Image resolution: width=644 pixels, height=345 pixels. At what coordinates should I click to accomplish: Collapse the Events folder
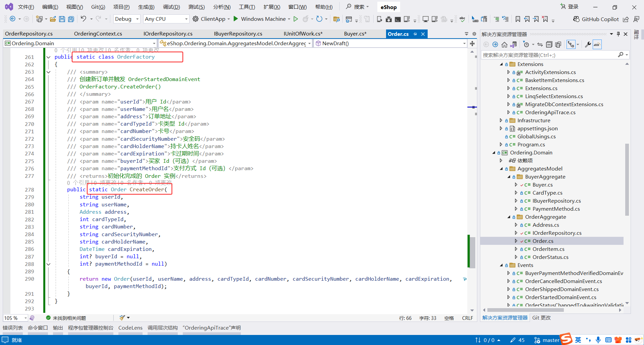pos(501,265)
